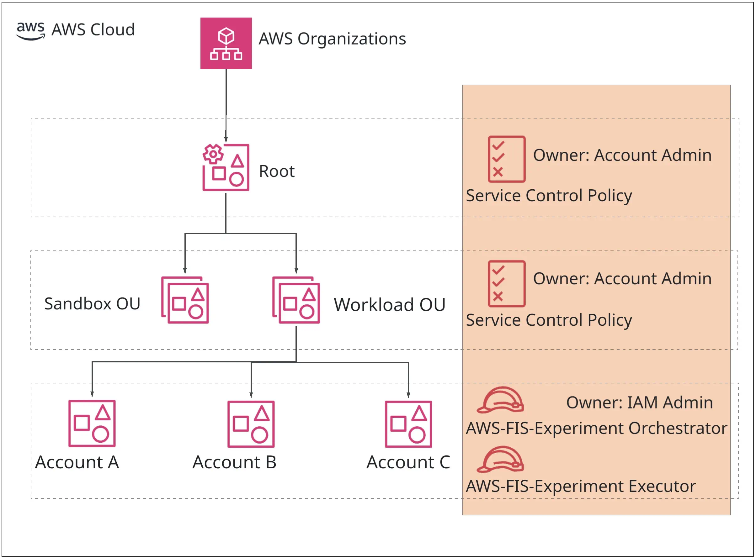
Task: Click 'Service Control Policy' text in OU row
Action: pos(549,320)
